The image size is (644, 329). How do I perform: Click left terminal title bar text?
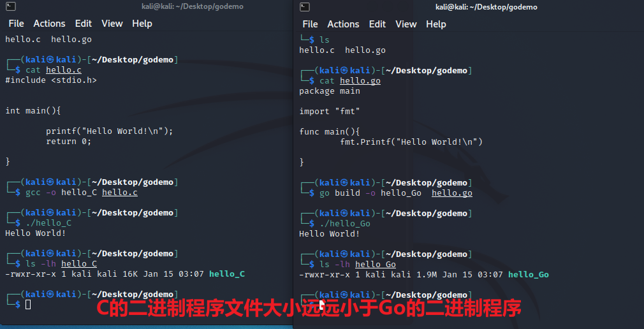pos(192,6)
